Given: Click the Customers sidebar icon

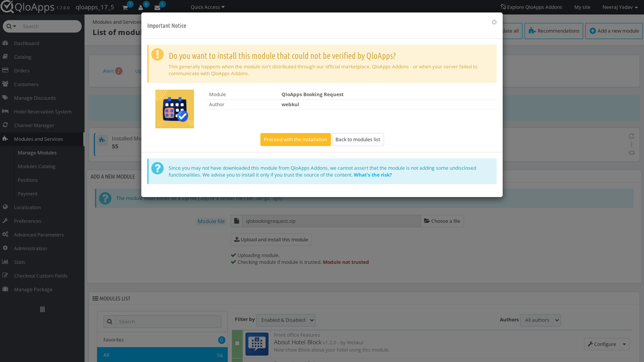Looking at the screenshot, I should point(6,84).
